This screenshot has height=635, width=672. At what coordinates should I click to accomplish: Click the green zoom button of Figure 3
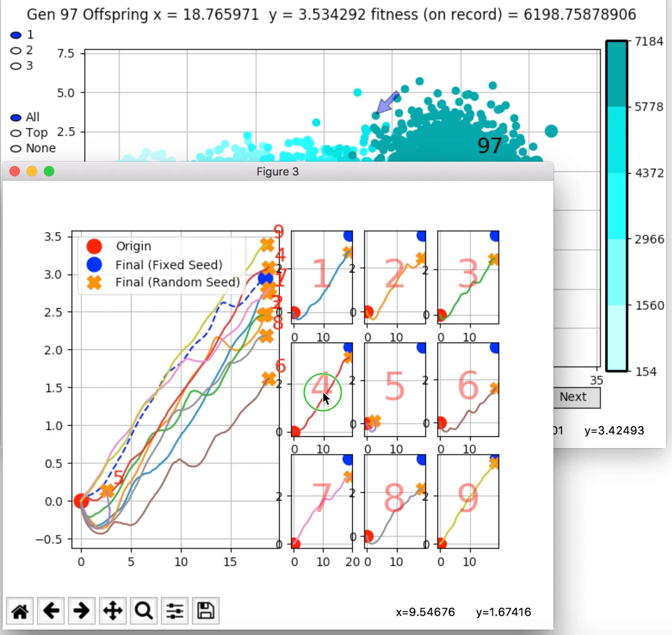[49, 171]
